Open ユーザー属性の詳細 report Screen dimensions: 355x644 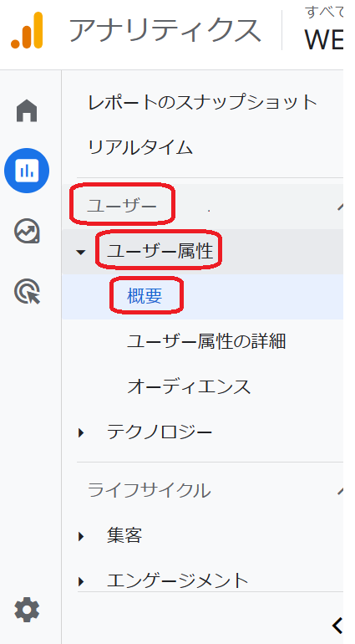click(x=206, y=341)
